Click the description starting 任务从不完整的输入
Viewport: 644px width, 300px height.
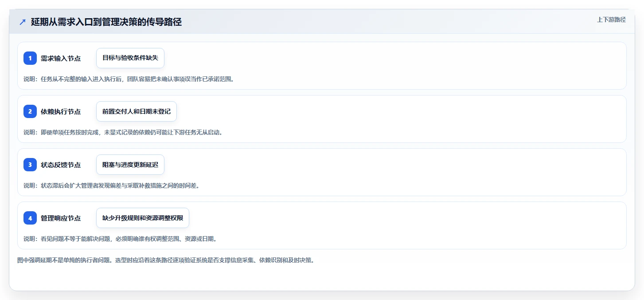click(x=129, y=79)
